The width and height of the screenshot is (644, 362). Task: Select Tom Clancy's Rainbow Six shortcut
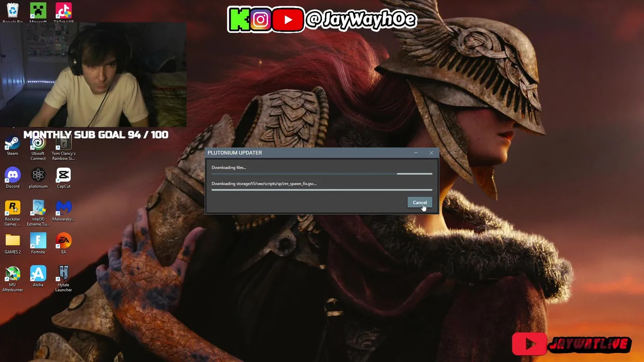click(63, 149)
